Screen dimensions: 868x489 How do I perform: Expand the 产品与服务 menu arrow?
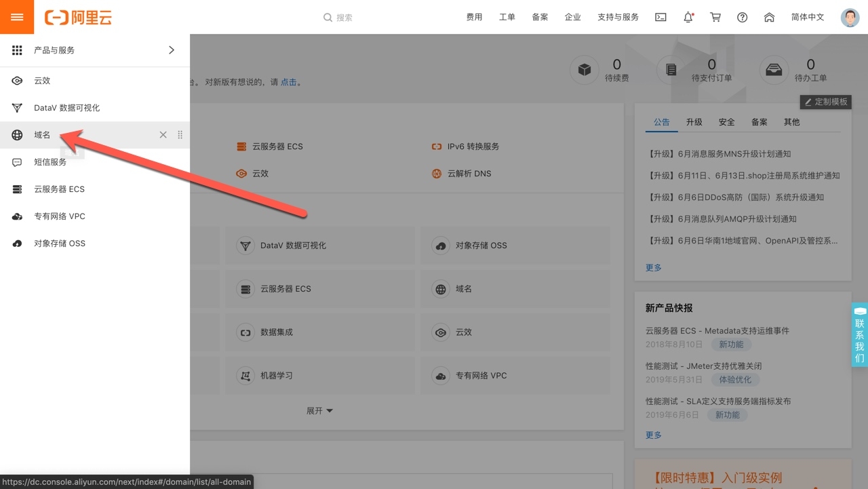171,50
